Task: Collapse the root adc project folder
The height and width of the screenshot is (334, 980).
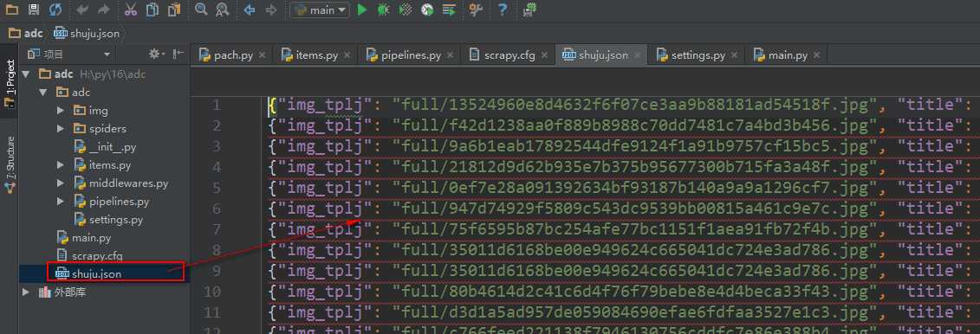Action: pos(26,74)
